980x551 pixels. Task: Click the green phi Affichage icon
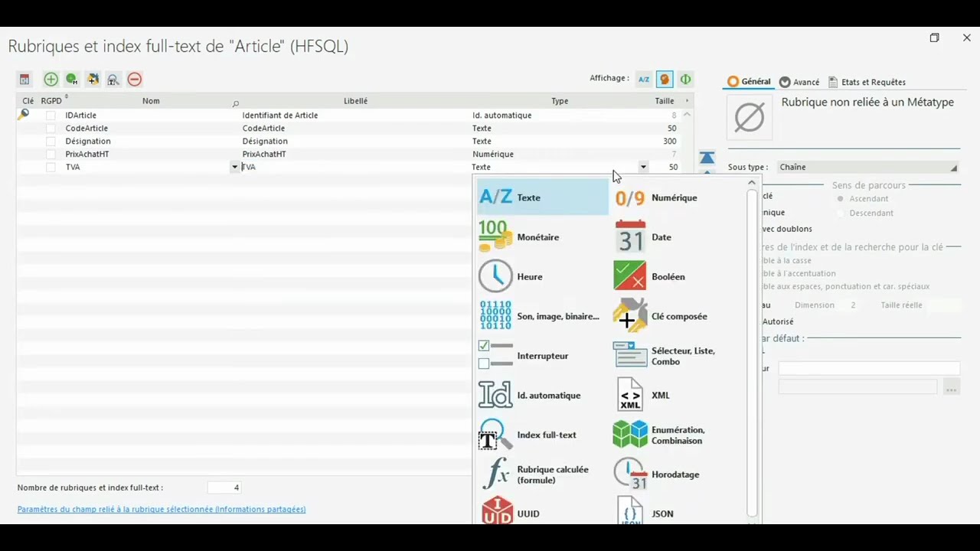(x=685, y=79)
